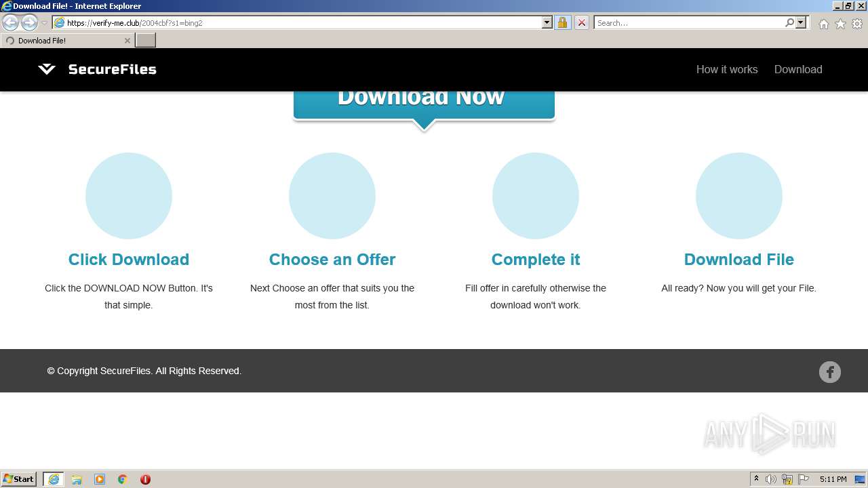The image size is (868, 488).
Task: Click the copyright SecureFiles text
Action: click(144, 371)
